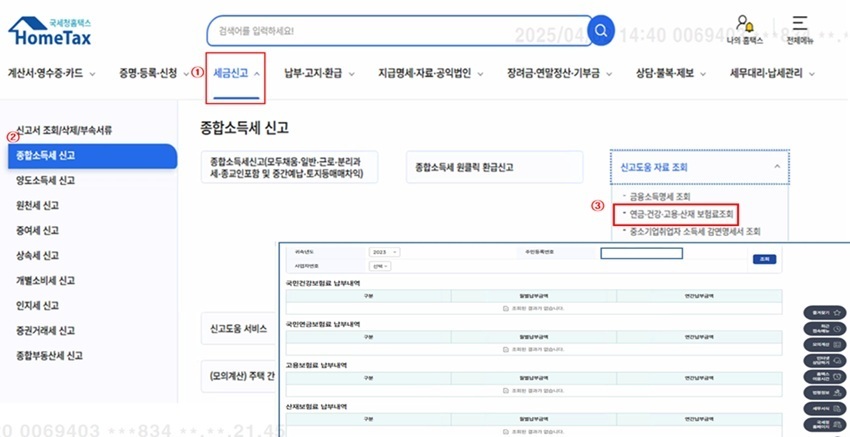
Task: Open 모의계산 calculator floating button
Action: [825, 344]
